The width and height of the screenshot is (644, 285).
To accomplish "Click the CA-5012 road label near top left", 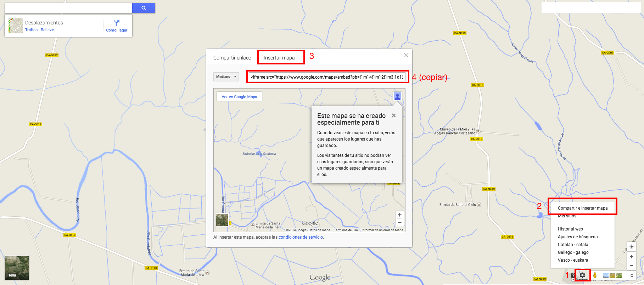I will [x=52, y=55].
